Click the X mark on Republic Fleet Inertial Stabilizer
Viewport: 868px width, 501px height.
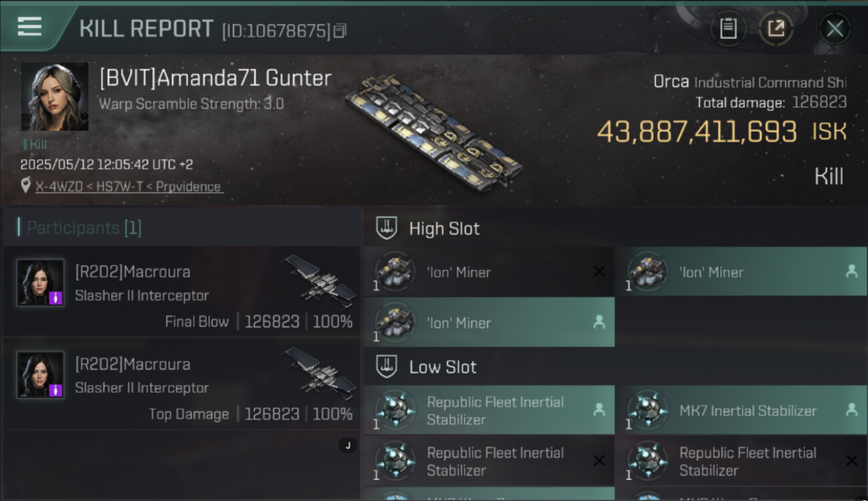tap(599, 460)
